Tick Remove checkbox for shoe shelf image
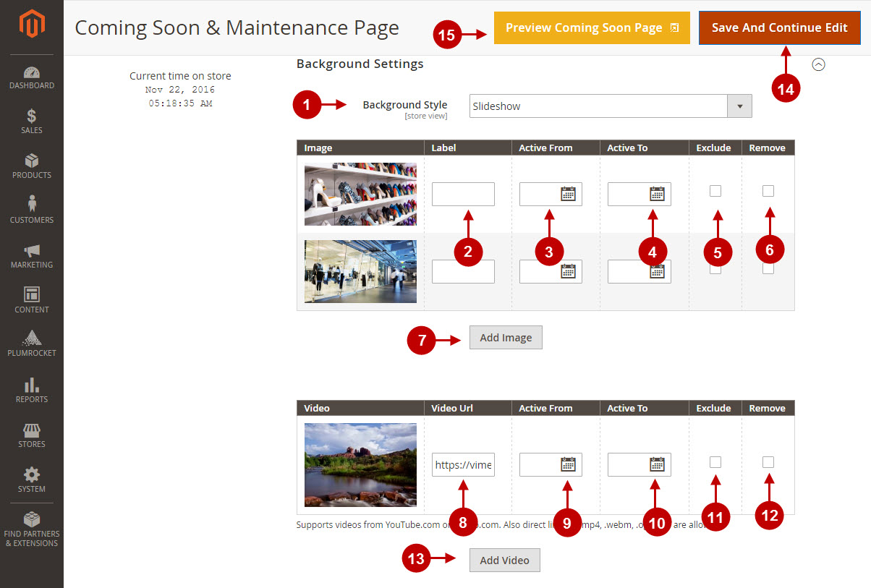The width and height of the screenshot is (871, 588). tap(768, 191)
